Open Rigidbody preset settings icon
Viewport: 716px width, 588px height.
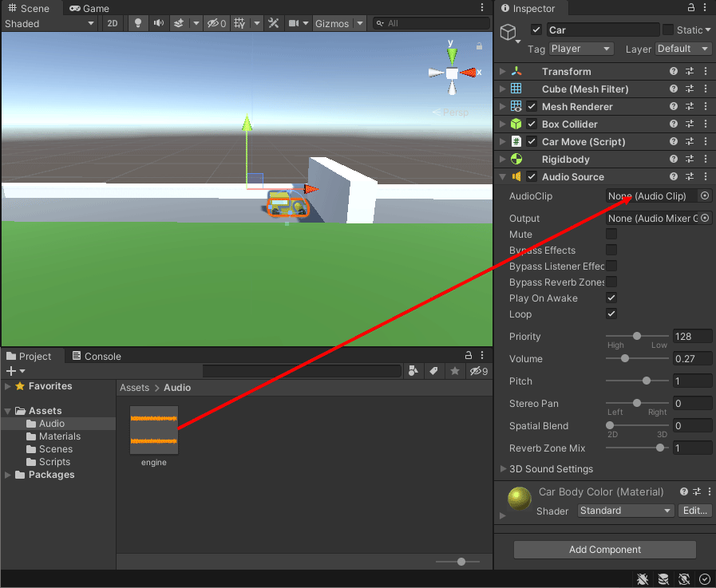point(690,160)
